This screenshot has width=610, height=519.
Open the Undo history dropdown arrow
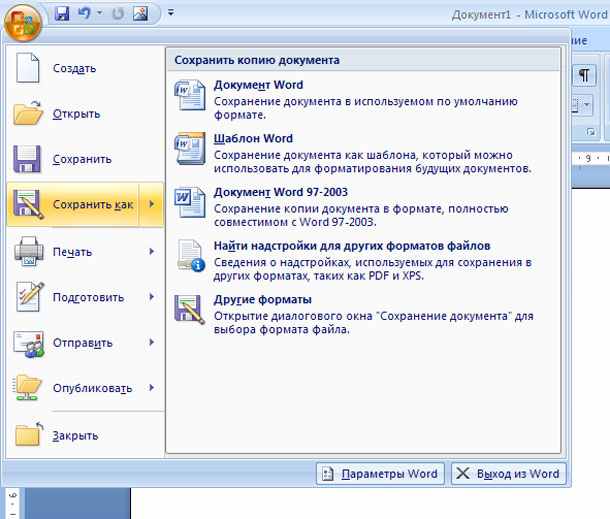click(99, 13)
